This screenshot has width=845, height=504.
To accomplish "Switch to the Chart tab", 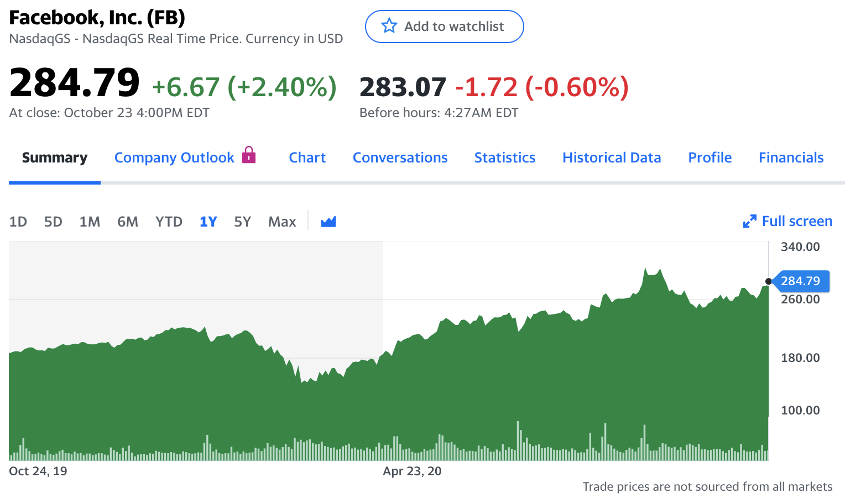I will coord(307,158).
